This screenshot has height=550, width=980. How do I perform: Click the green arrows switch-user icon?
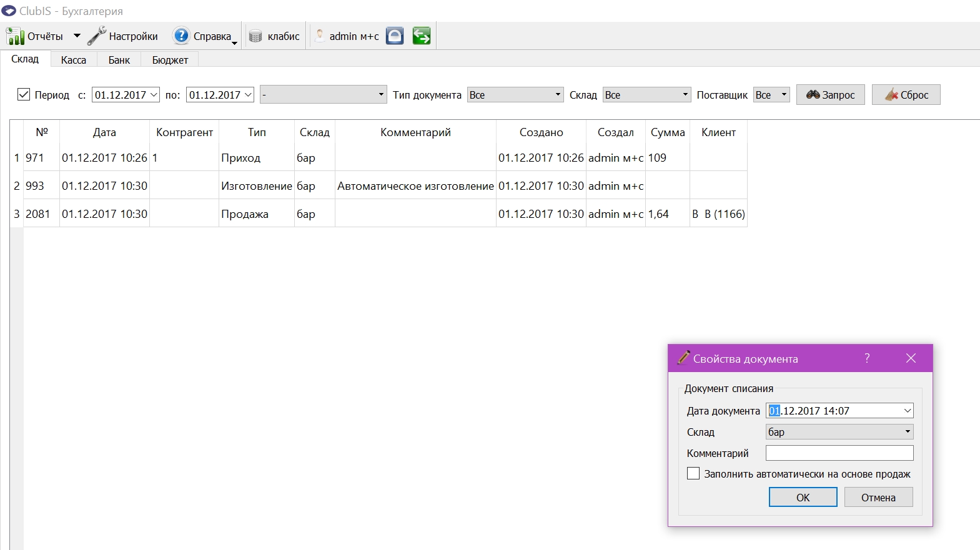coord(422,36)
